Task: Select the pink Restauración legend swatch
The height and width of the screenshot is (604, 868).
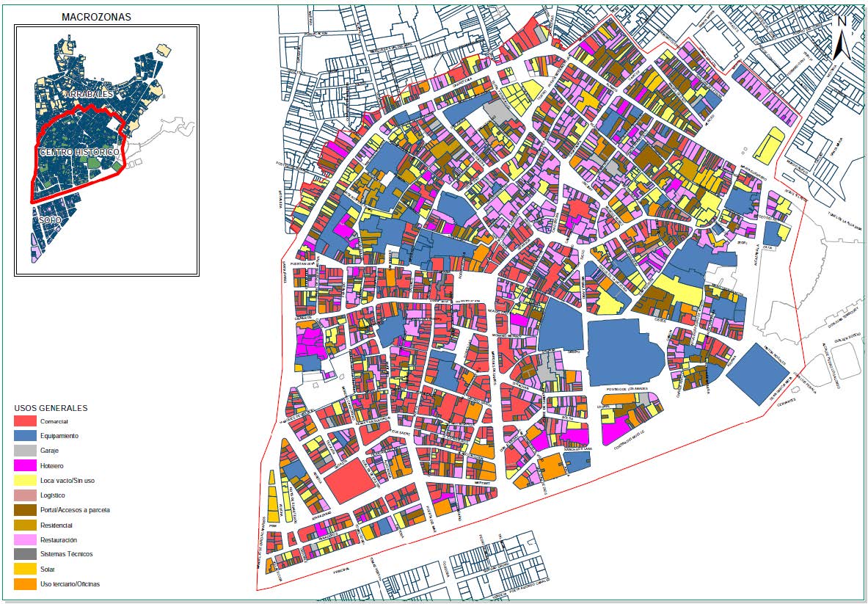Action: coord(25,539)
